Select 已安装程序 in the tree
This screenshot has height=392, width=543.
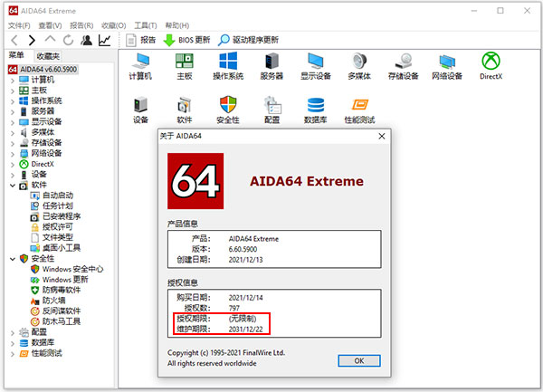[55, 216]
